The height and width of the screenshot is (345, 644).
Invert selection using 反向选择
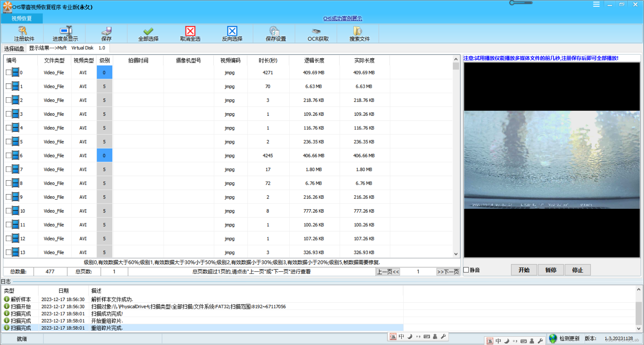[x=232, y=34]
